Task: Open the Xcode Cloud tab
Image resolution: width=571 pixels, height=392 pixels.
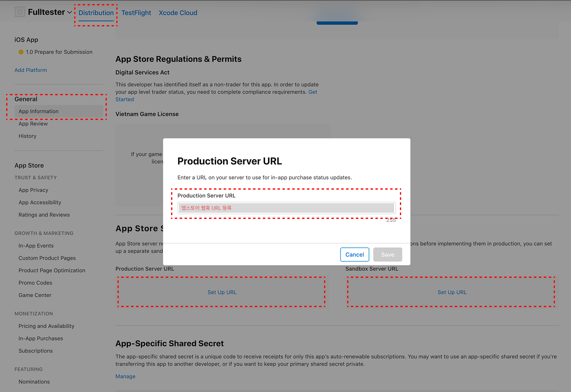Action: pos(178,13)
